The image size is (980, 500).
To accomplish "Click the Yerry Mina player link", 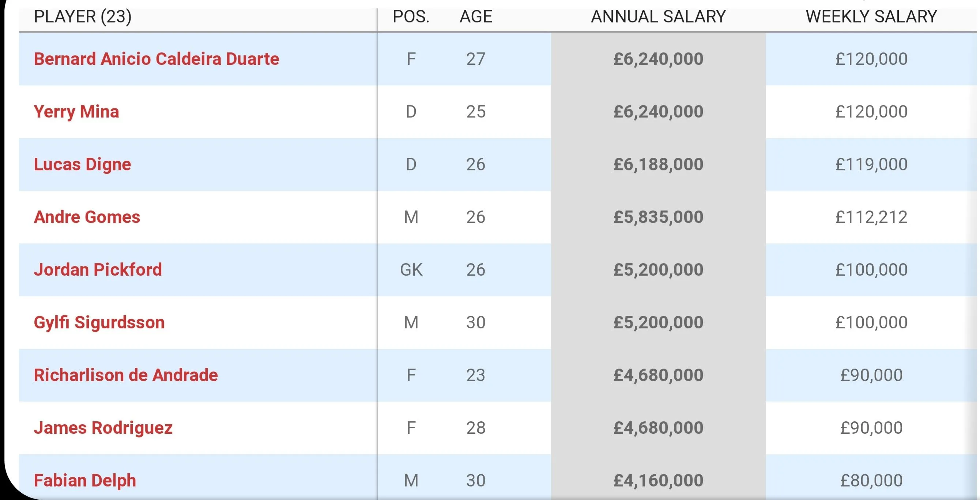I will [x=76, y=112].
